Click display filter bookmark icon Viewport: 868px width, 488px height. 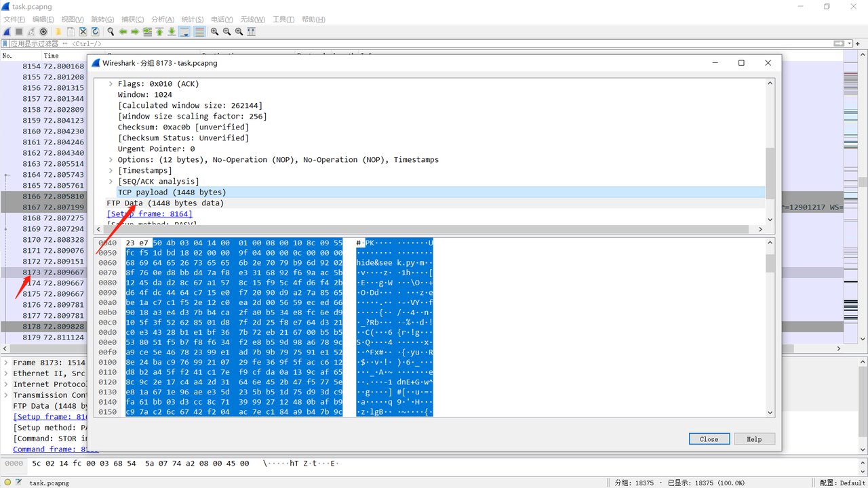click(x=5, y=43)
